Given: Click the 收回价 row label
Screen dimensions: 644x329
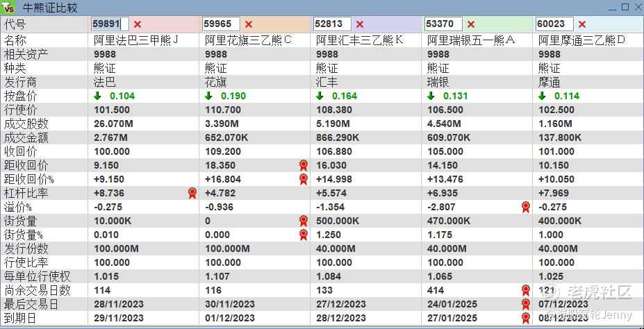Looking at the screenshot, I should point(20,151).
